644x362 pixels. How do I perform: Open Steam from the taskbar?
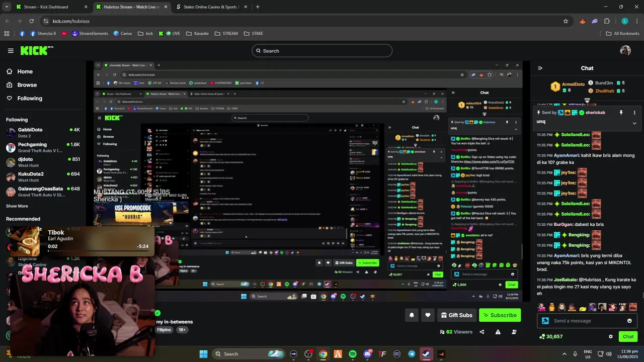tap(426, 354)
